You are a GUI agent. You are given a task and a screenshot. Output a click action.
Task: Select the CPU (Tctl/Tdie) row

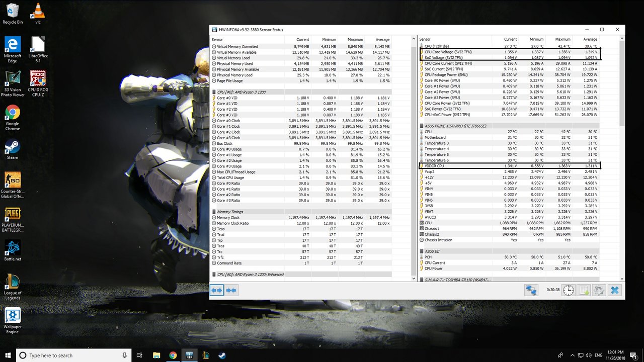tap(509, 46)
